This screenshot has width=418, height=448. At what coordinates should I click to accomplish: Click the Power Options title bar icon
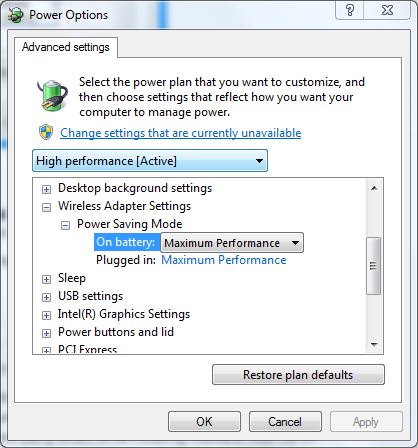(16, 15)
